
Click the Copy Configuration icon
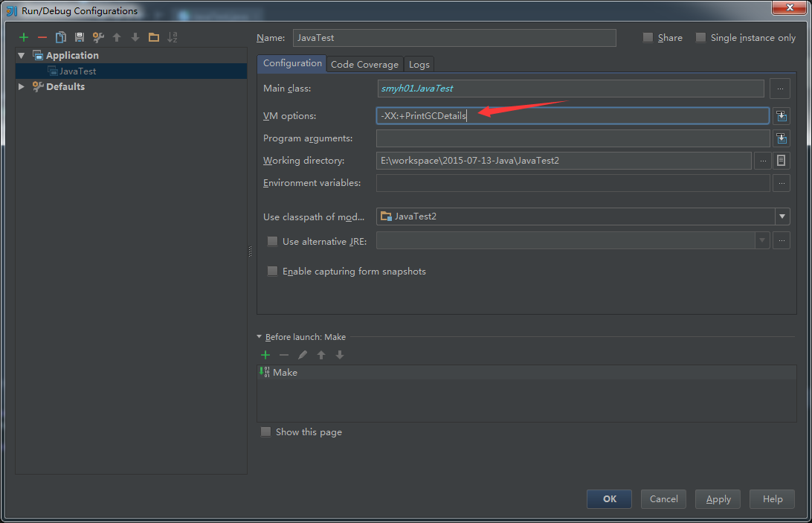[x=61, y=37]
